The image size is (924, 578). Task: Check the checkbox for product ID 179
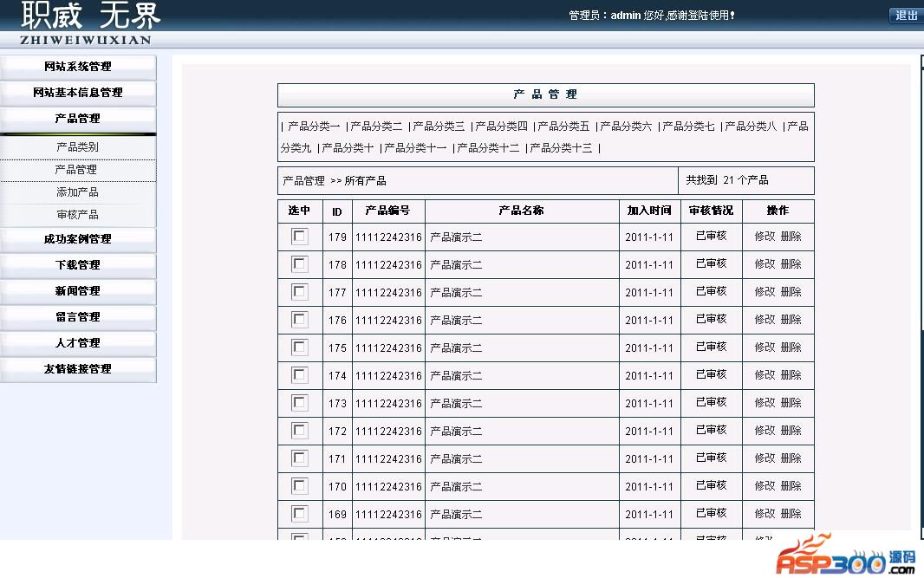pyautogui.click(x=299, y=237)
